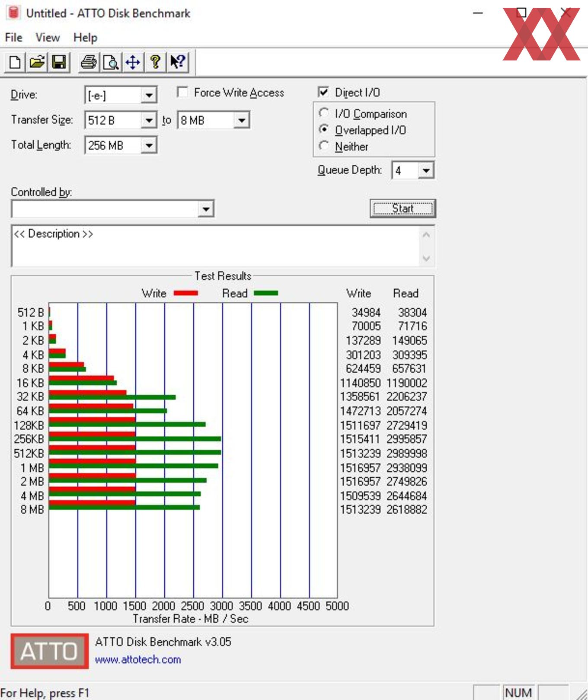
Task: Click the write value 1509539
Action: click(x=360, y=495)
